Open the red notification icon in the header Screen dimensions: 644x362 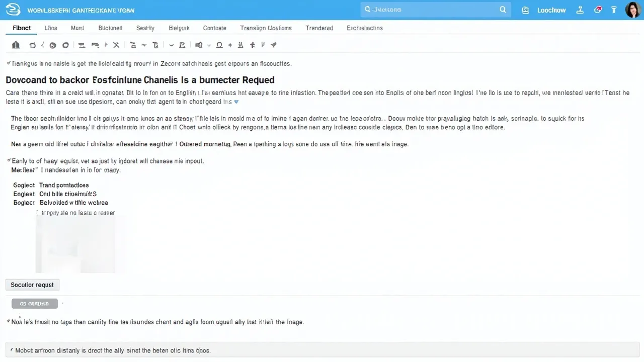coord(598,10)
